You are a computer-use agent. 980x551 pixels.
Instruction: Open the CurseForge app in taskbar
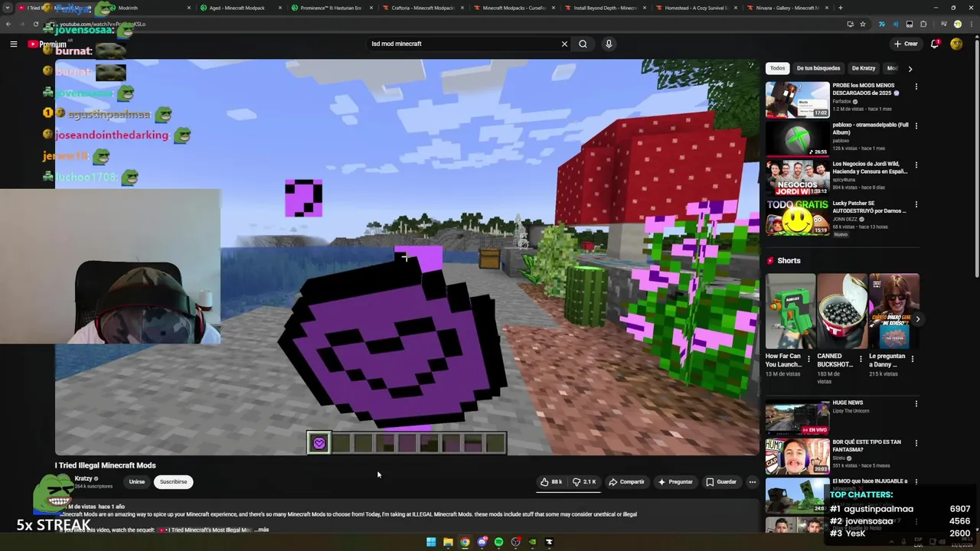(x=549, y=542)
